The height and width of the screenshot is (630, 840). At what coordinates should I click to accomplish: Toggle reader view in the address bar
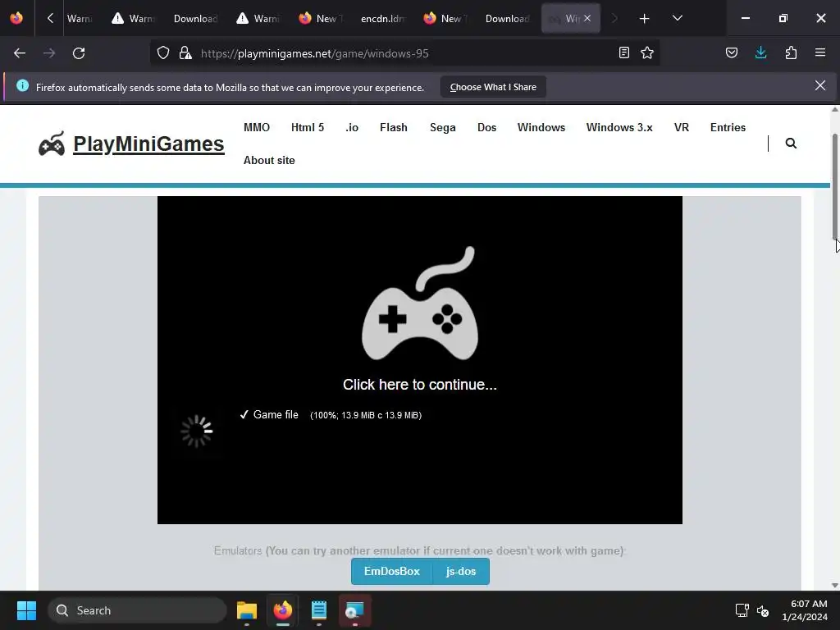pyautogui.click(x=623, y=52)
